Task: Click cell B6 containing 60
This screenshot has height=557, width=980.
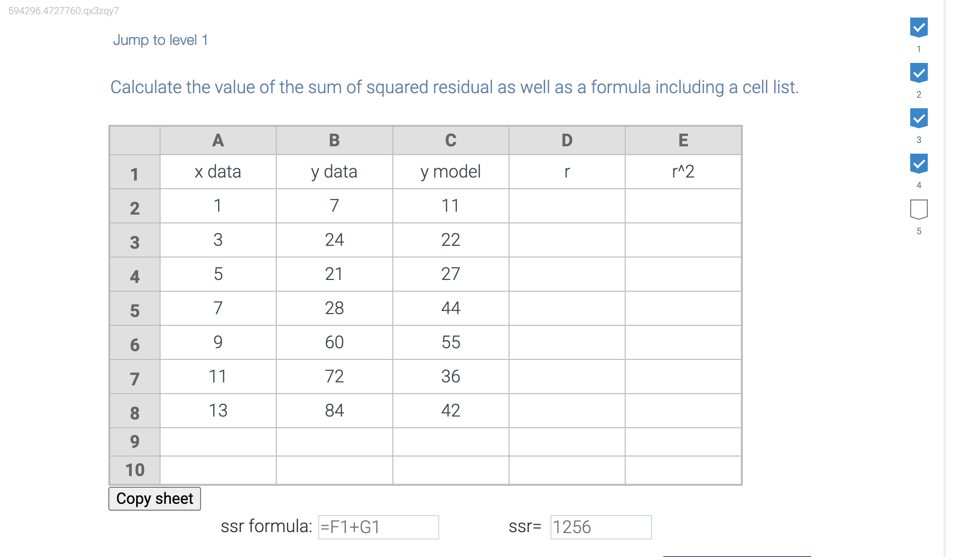Action: 334,342
